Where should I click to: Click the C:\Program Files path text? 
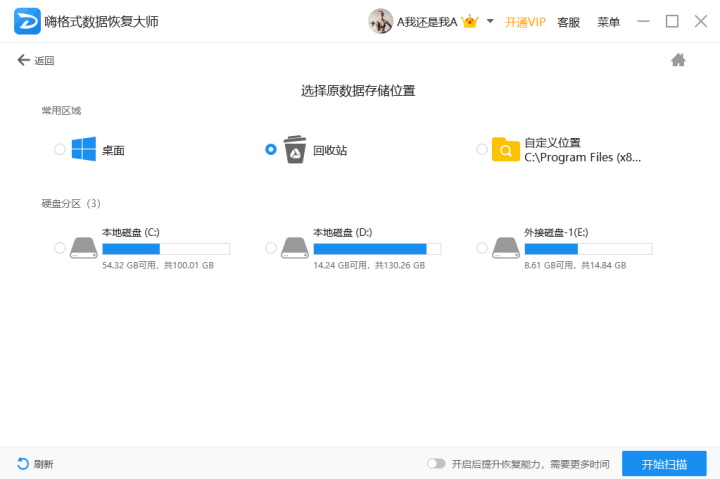pos(582,158)
